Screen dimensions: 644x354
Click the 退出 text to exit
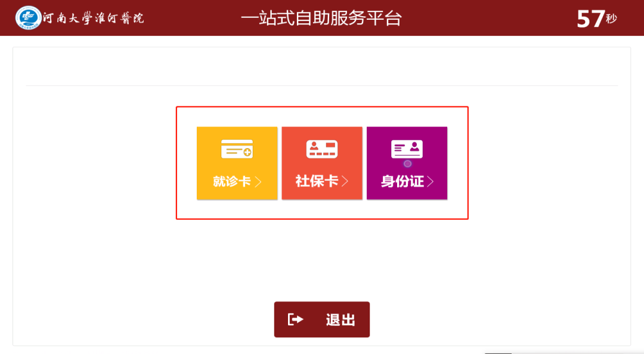pos(340,320)
